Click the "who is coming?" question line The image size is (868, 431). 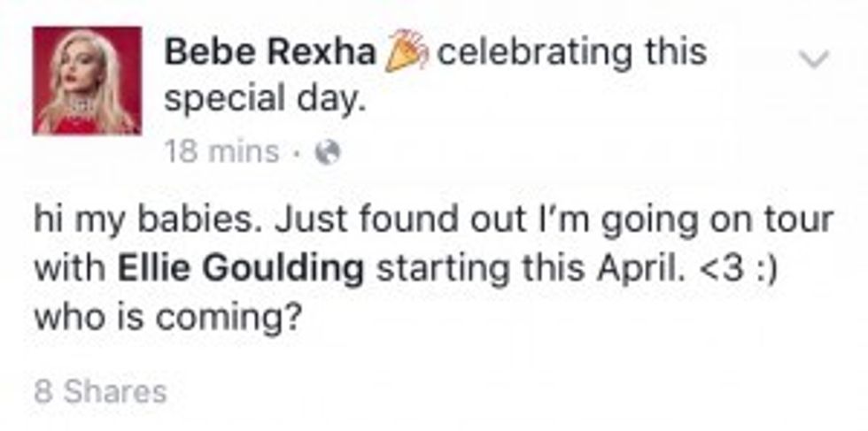coord(164,317)
